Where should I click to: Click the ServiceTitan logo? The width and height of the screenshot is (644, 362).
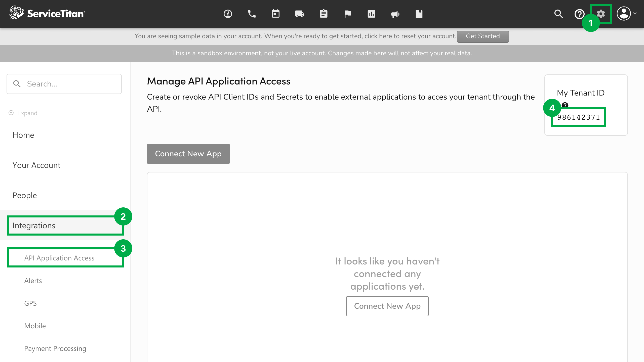47,13
